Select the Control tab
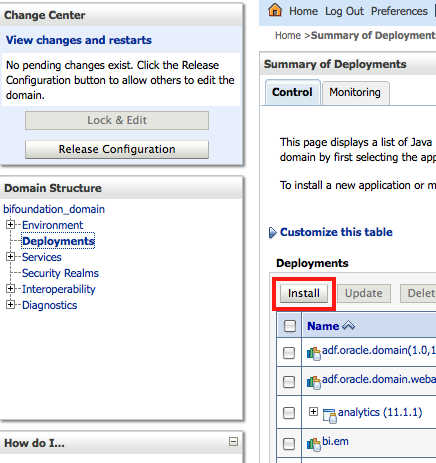This screenshot has height=463, width=436. (x=292, y=92)
